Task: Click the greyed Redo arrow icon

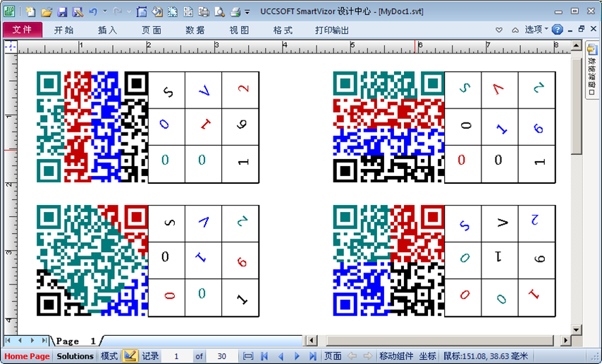Action: pyautogui.click(x=117, y=12)
